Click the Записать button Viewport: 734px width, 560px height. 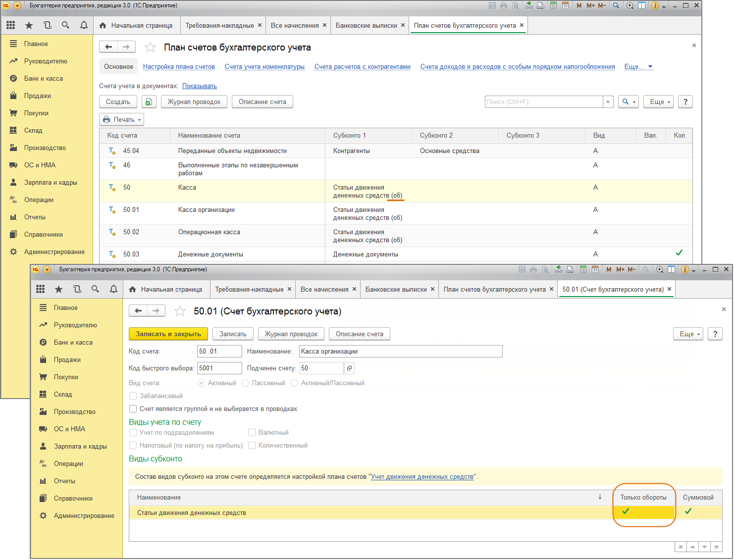click(233, 334)
